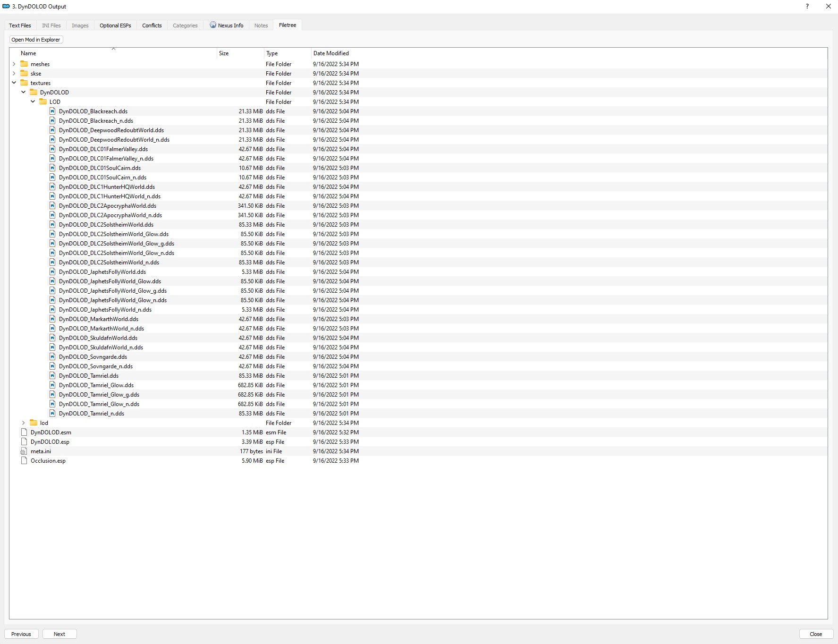
Task: Open the Conflicts tab
Action: point(152,25)
